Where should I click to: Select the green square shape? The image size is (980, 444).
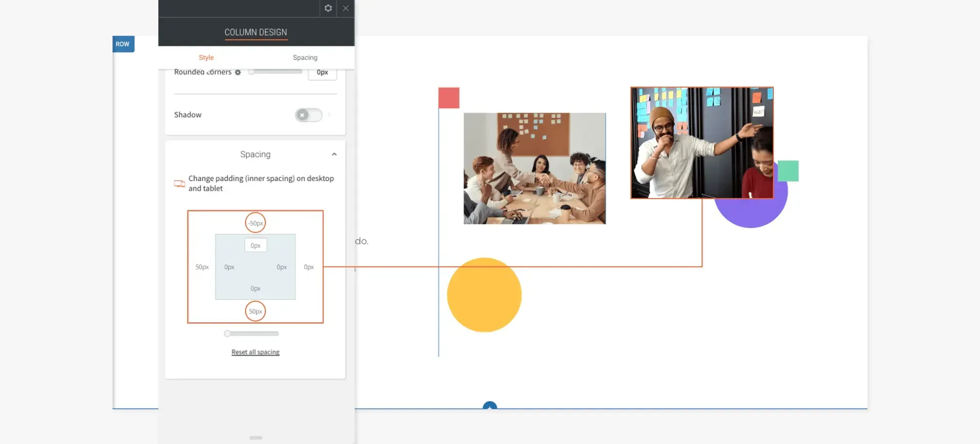[x=788, y=171]
